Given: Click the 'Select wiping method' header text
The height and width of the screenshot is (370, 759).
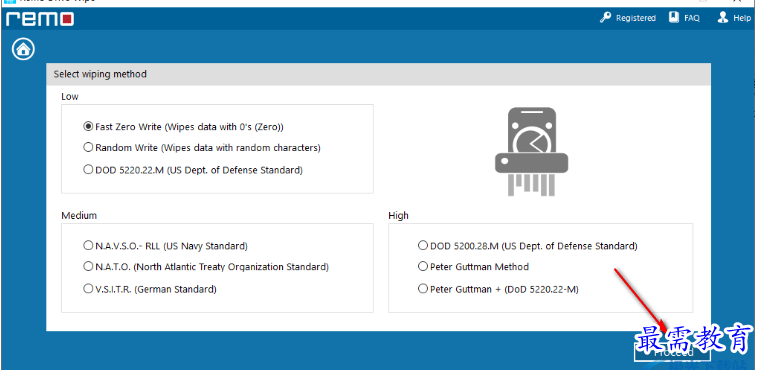Looking at the screenshot, I should tap(100, 74).
